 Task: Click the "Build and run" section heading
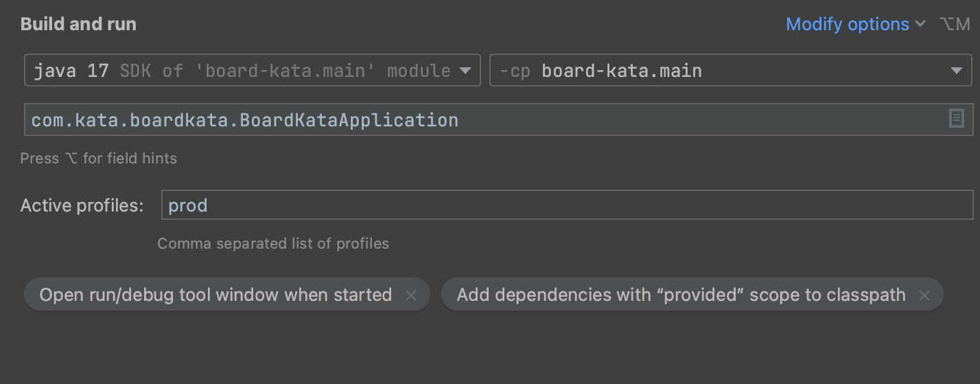click(x=78, y=24)
